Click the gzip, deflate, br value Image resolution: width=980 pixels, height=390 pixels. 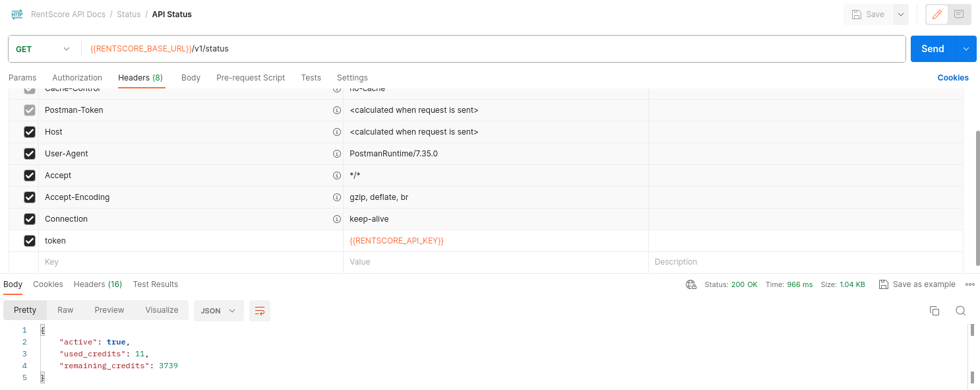[x=379, y=197]
